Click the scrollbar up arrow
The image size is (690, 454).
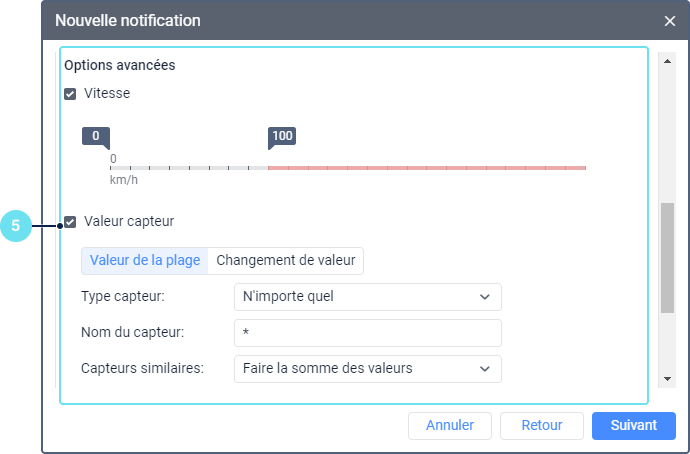click(668, 61)
